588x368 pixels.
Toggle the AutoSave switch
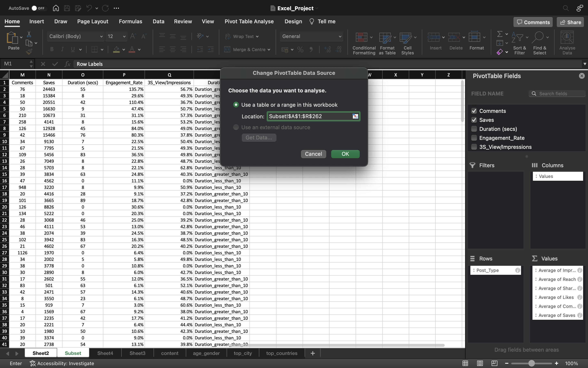(38, 8)
